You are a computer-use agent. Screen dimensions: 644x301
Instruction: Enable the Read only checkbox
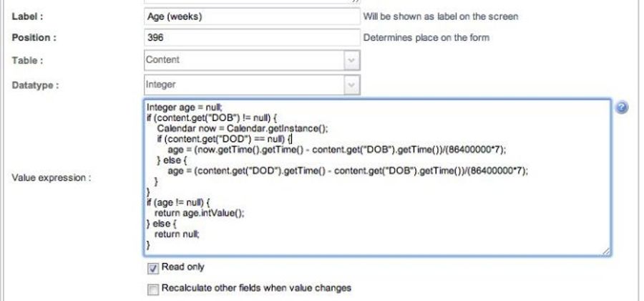click(152, 267)
